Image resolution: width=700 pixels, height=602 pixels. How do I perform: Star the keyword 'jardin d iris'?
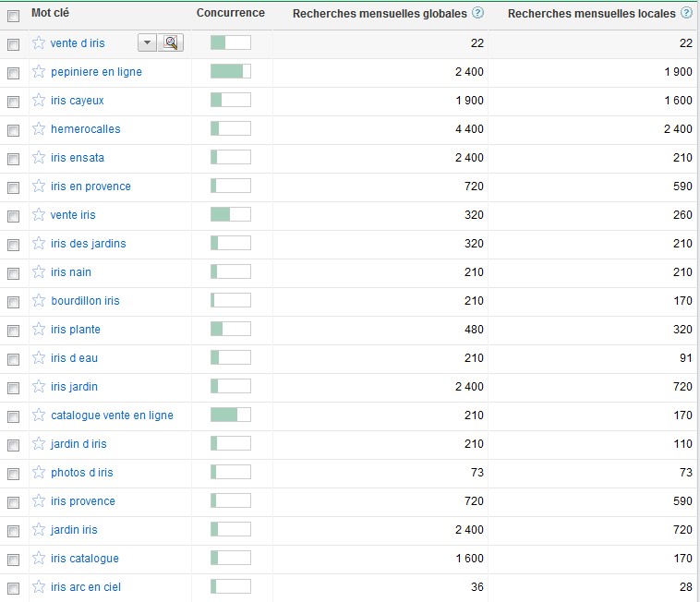[x=39, y=443]
